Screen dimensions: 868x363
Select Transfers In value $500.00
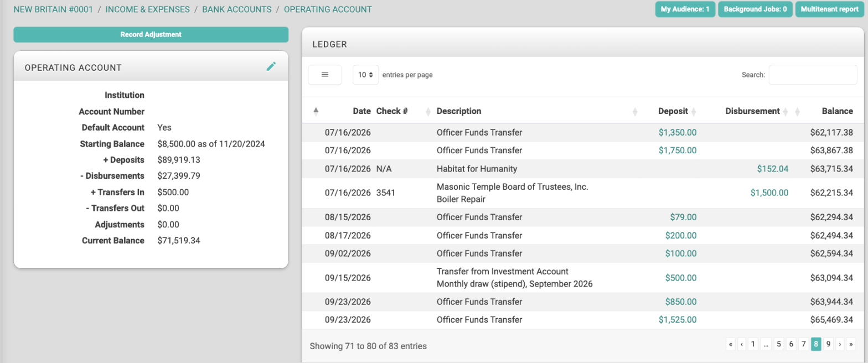(173, 193)
